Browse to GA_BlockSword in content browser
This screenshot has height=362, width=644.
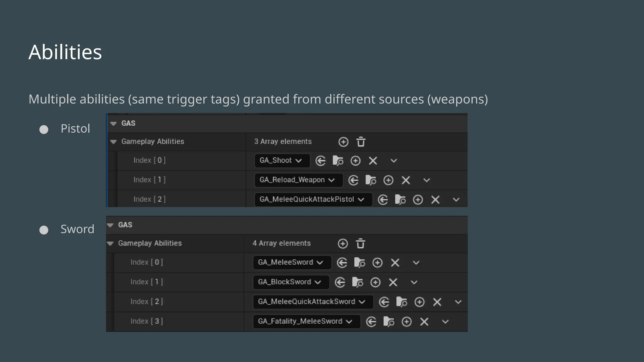coord(358,282)
